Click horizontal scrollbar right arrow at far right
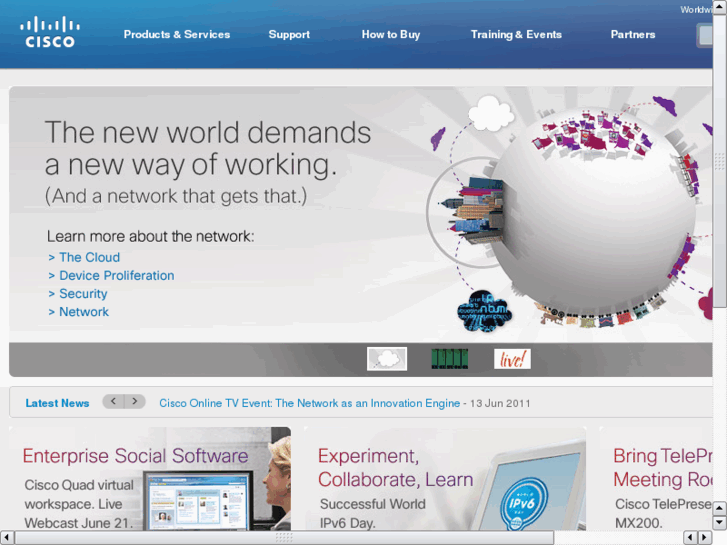The width and height of the screenshot is (727, 545). [x=705, y=538]
